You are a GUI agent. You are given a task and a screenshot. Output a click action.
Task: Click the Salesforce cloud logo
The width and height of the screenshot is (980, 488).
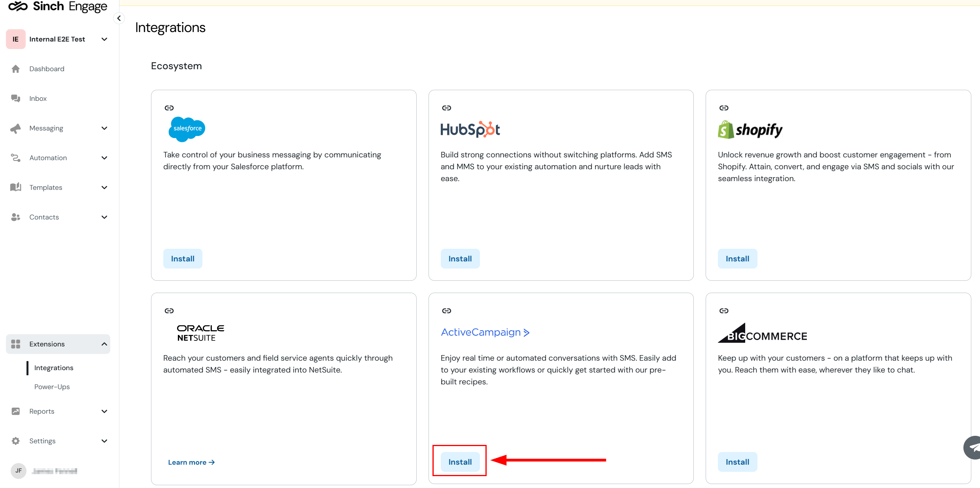pos(187,129)
